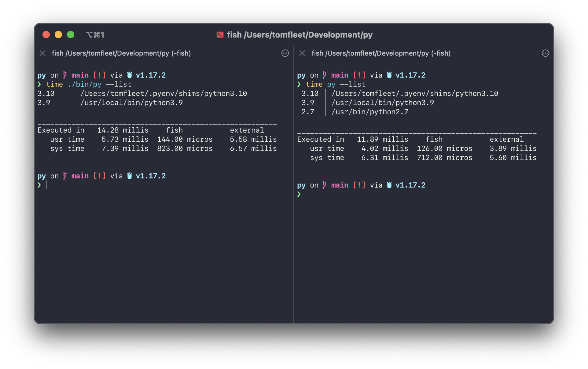Image resolution: width=588 pixels, height=369 pixels.
Task: Open the left pane's ellipsis menu
Action: coord(285,53)
